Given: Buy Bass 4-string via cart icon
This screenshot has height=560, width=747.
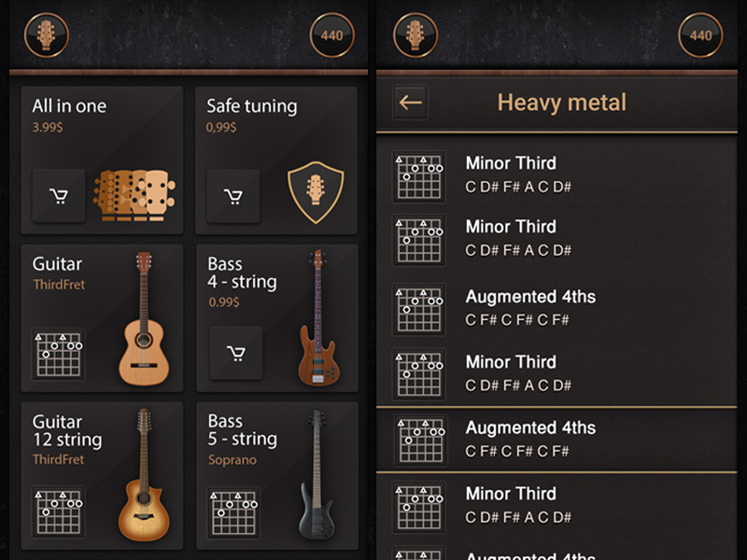Looking at the screenshot, I should (x=235, y=353).
